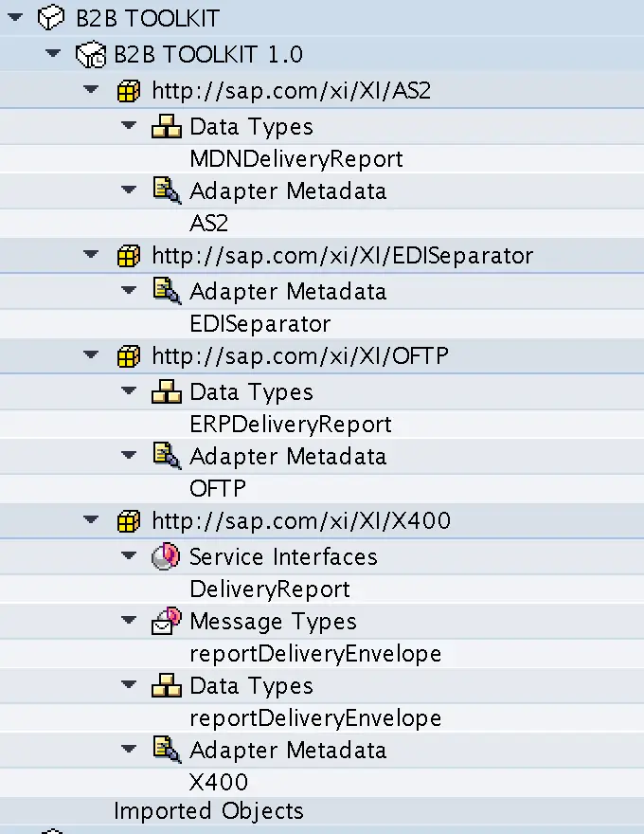Click the Data Types icon under the AS2 namespace
The height and width of the screenshot is (834, 644).
(x=167, y=127)
